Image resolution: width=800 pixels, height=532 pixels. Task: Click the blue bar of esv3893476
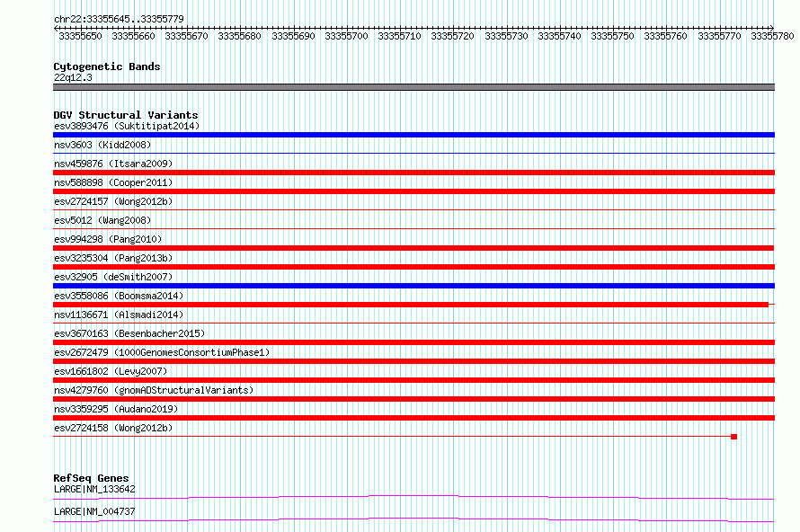click(413, 135)
